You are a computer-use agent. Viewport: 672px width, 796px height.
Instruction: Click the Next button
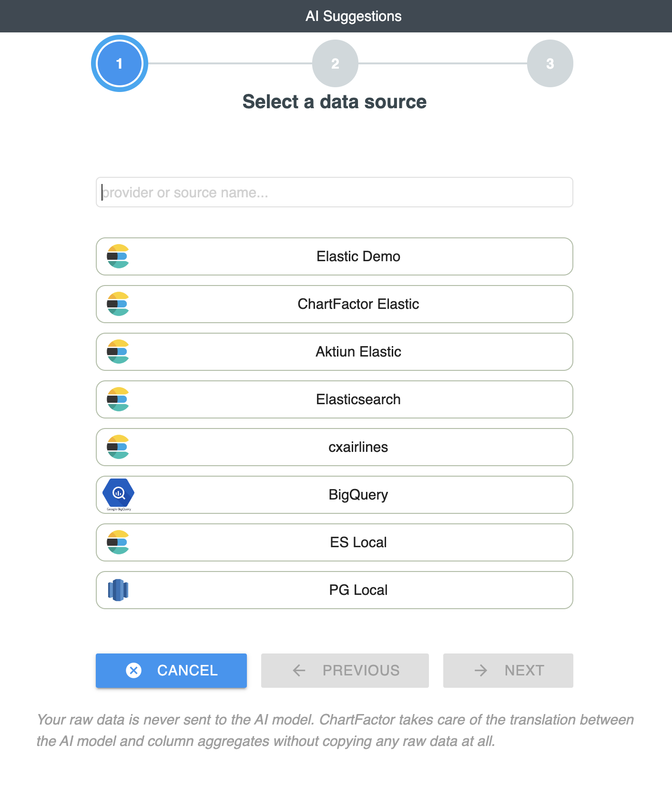click(x=508, y=671)
